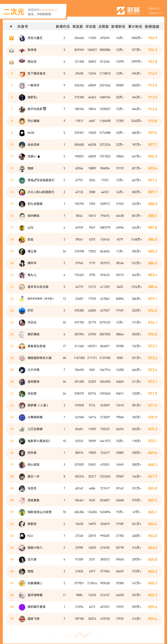167x644 pixels.
Task: Click the silver crown second-place icon
Action: coord(11,50)
